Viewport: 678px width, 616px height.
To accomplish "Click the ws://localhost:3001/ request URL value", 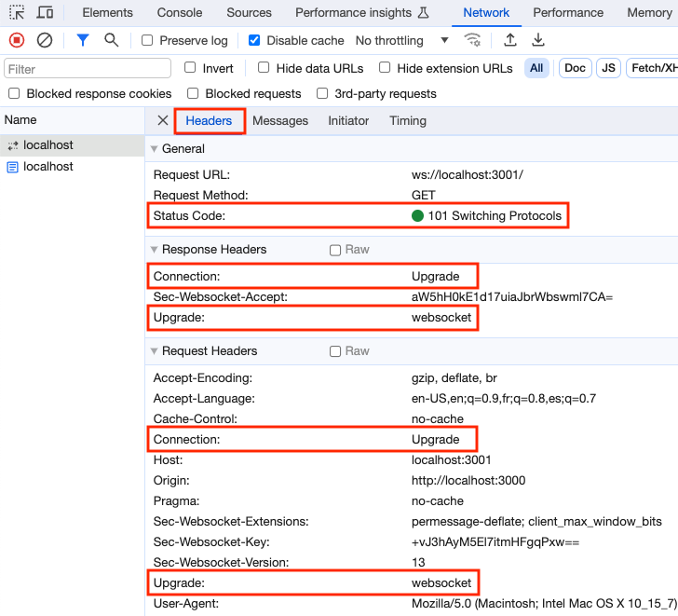I will pos(468,175).
